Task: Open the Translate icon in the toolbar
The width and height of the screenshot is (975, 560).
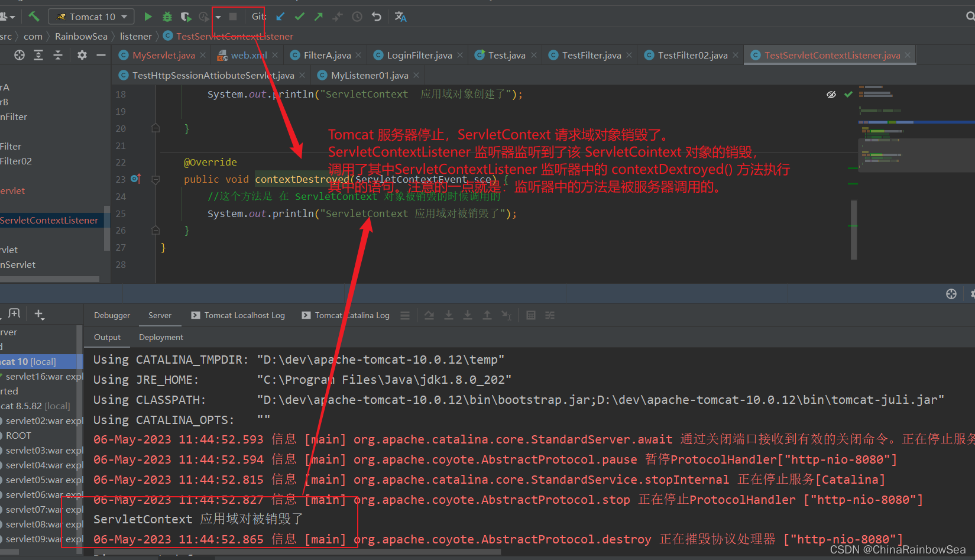Action: click(x=400, y=17)
